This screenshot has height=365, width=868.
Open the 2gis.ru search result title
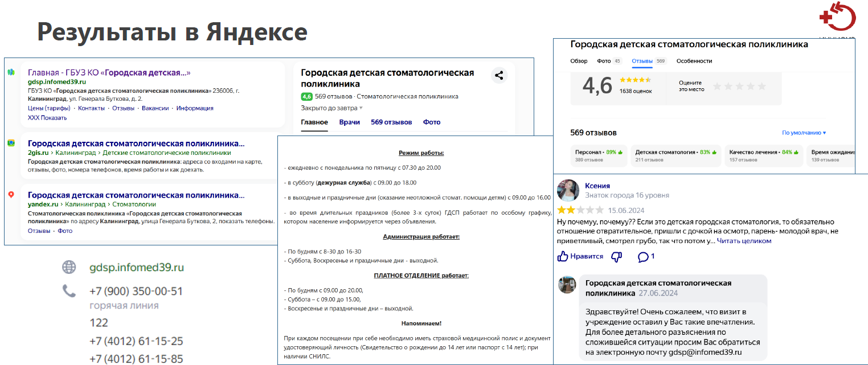coord(136,143)
